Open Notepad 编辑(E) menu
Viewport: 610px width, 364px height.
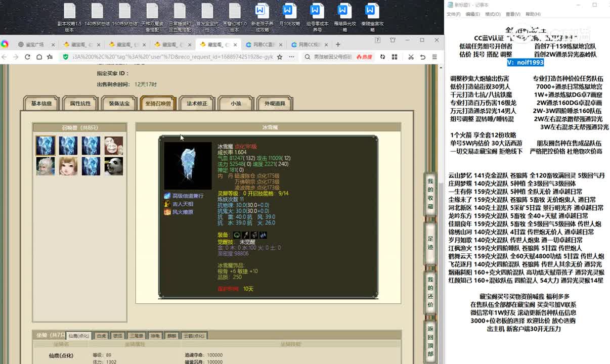pyautogui.click(x=473, y=14)
